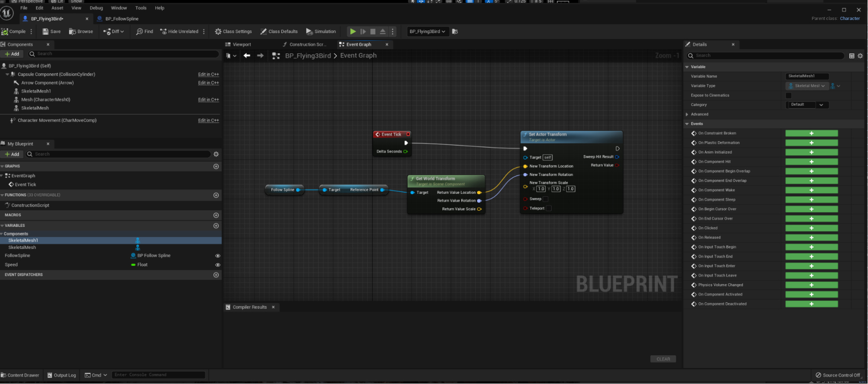Enable Expose to Cinematics checkbox
Viewport: 868px width, 384px height.
[789, 96]
